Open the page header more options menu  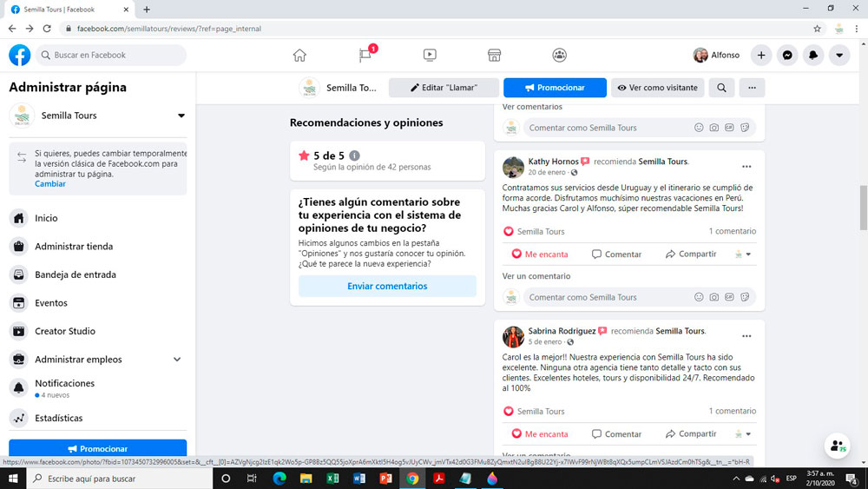(752, 88)
